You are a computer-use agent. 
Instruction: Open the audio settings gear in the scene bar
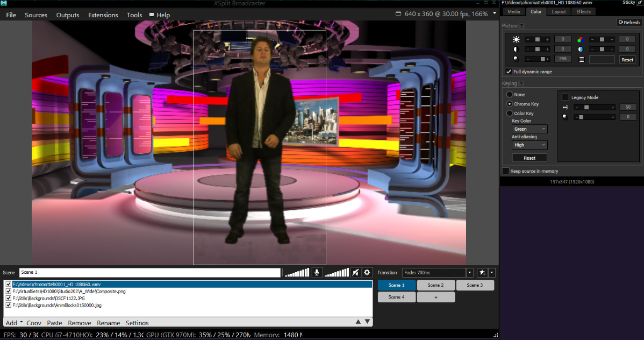(x=367, y=272)
